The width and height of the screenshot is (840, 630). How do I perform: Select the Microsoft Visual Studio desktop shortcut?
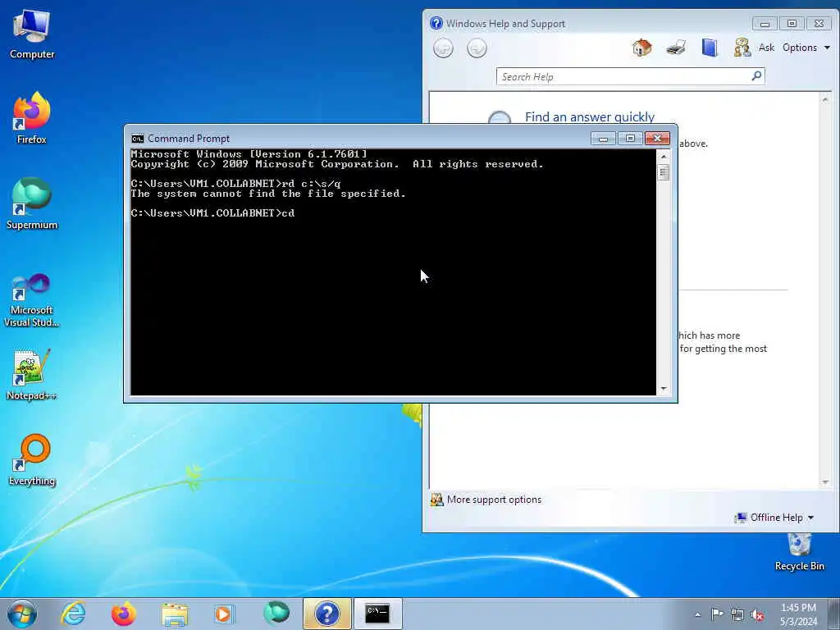32,300
